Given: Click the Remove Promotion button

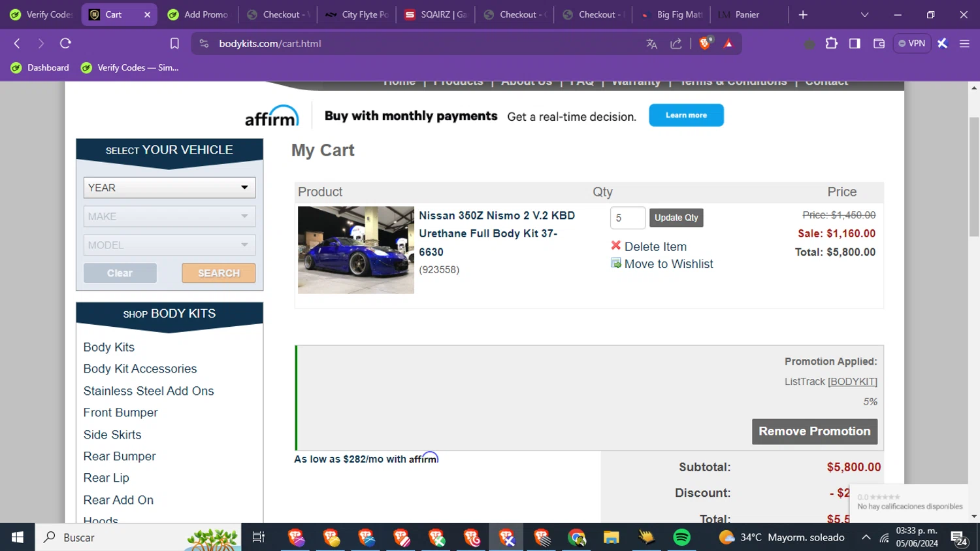Looking at the screenshot, I should [x=815, y=431].
